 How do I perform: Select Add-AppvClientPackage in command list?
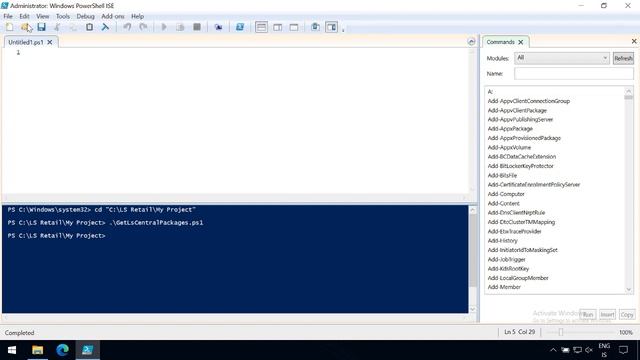(517, 110)
